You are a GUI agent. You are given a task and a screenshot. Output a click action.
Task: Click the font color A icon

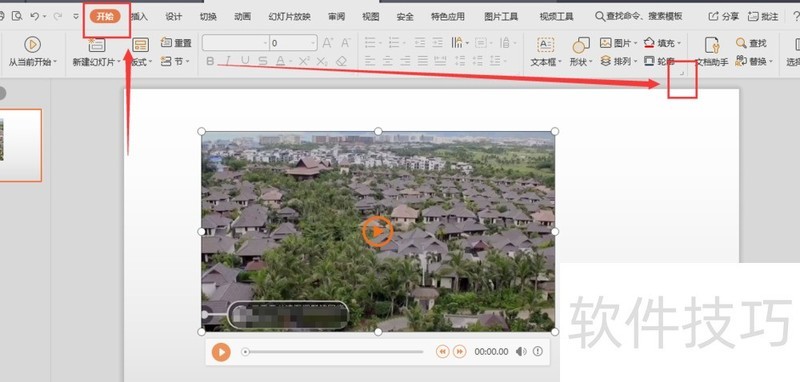tap(280, 61)
